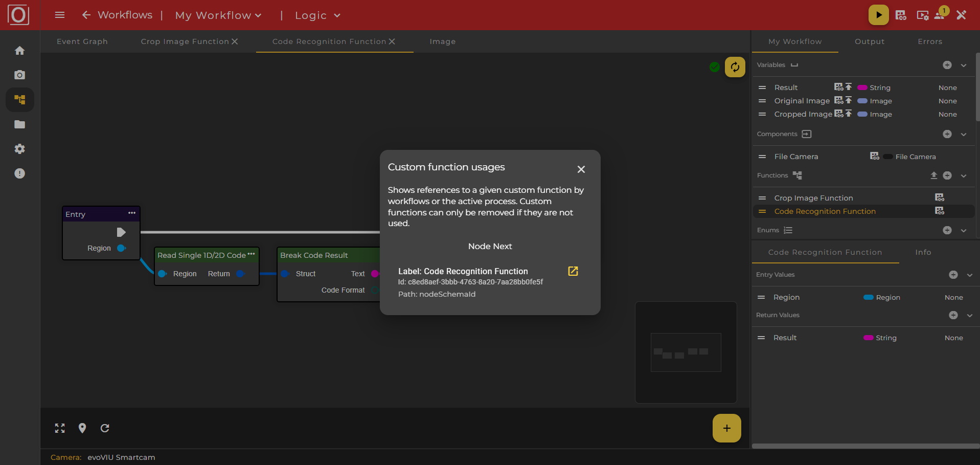Collapse the Variables section chevron
The width and height of the screenshot is (980, 465).
coord(964,65)
